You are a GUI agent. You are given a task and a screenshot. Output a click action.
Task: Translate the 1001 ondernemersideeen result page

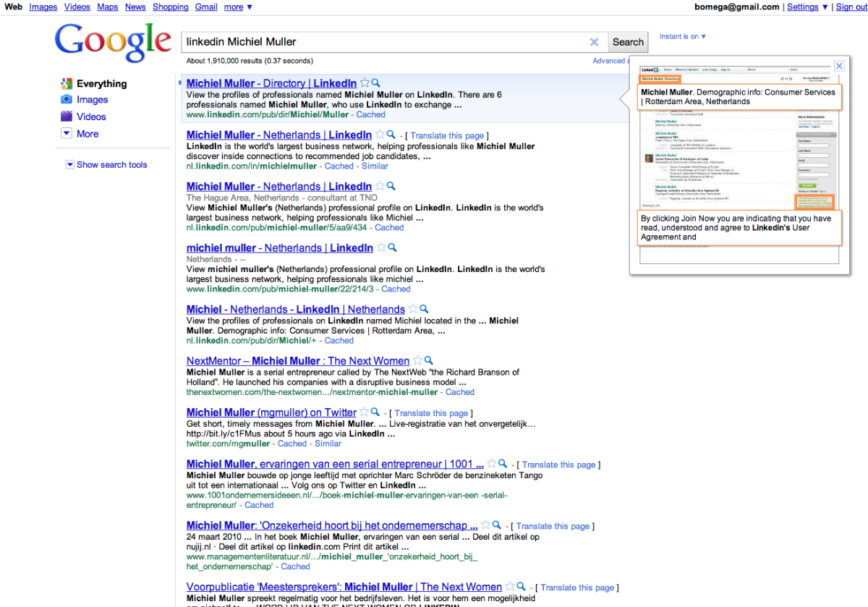tap(559, 464)
